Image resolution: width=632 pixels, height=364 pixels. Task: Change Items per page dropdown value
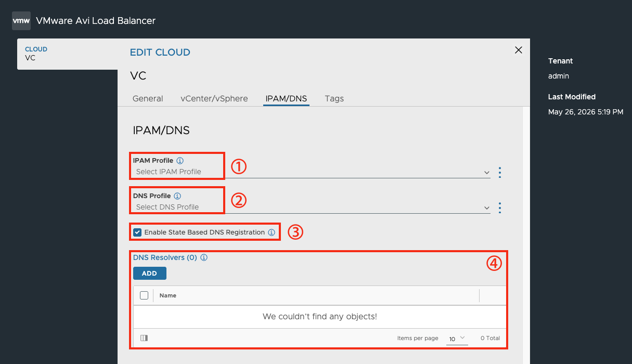(x=457, y=339)
